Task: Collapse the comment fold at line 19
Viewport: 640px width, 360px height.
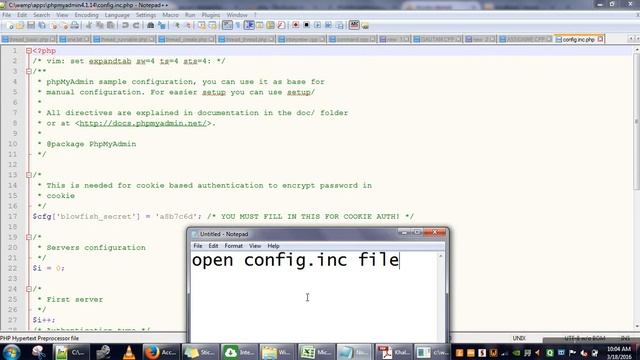Action: pyautogui.click(x=29, y=237)
